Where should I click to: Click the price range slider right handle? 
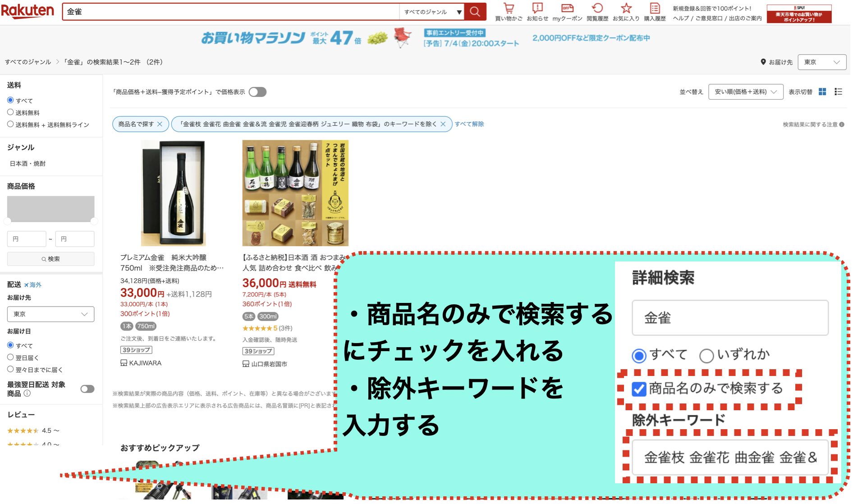tap(94, 221)
